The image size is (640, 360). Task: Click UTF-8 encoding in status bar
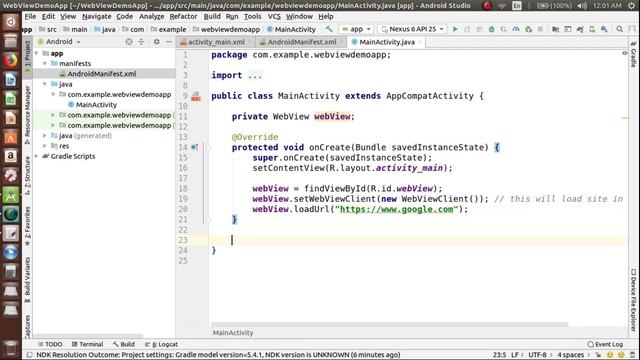[x=537, y=355]
